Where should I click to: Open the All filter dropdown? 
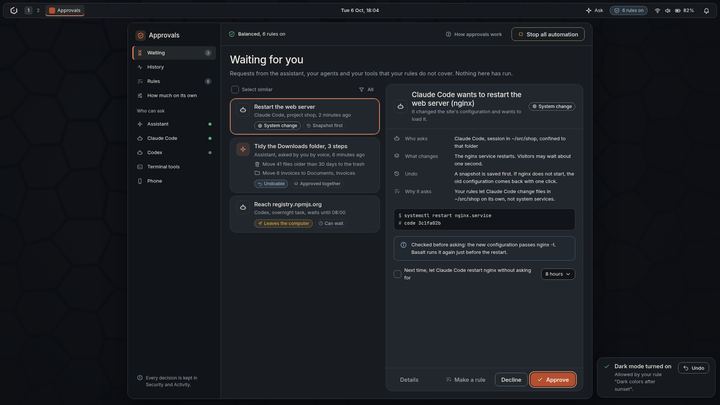pos(366,90)
